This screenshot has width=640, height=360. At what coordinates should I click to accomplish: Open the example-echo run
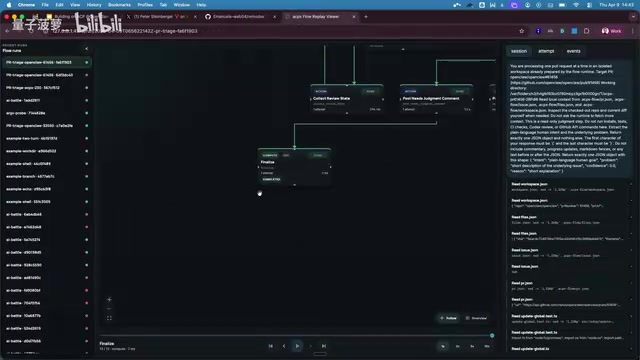(47, 189)
